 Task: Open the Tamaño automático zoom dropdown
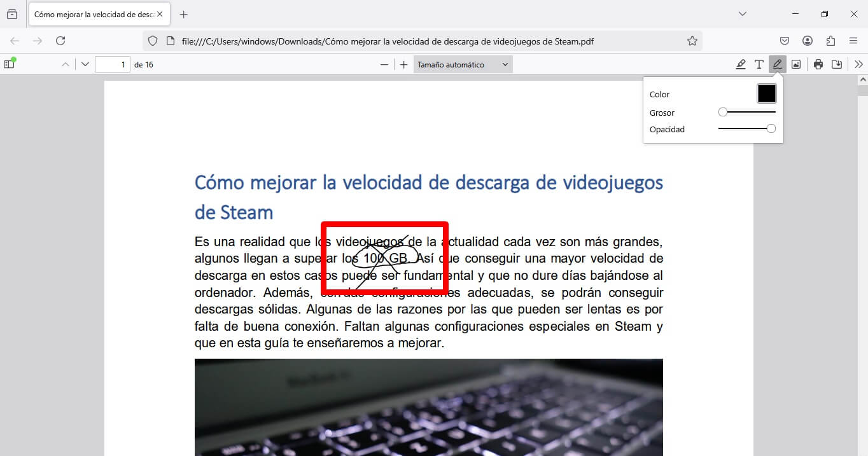(463, 64)
